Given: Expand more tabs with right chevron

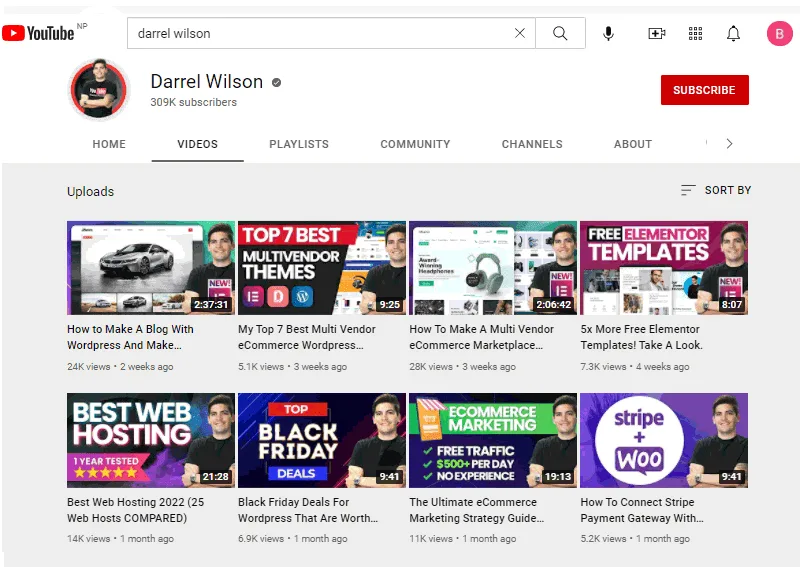Looking at the screenshot, I should click(730, 144).
